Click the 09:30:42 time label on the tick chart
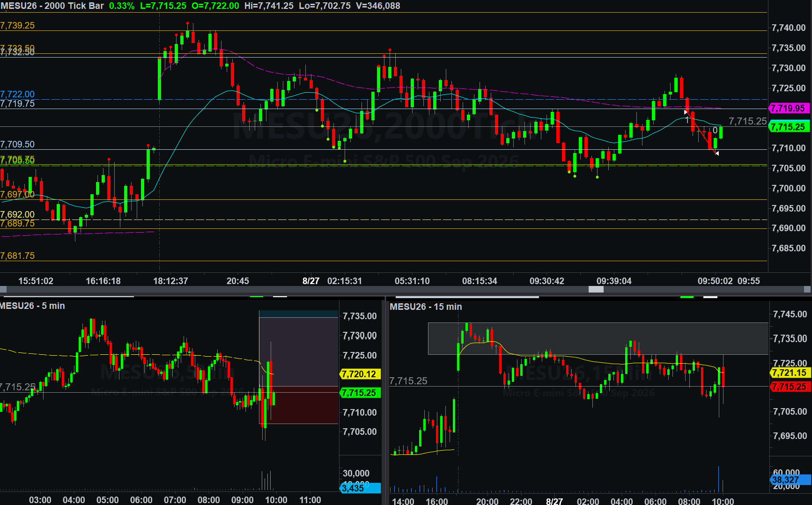812x505 pixels. click(x=547, y=281)
